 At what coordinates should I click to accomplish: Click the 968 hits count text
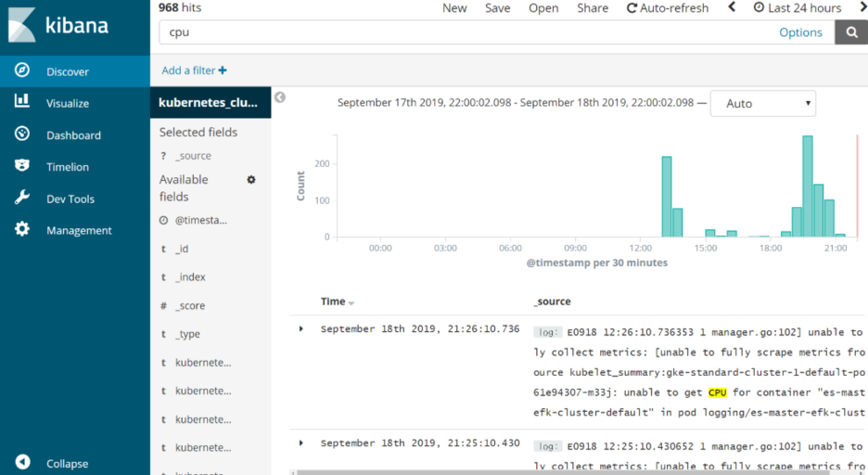click(180, 7)
